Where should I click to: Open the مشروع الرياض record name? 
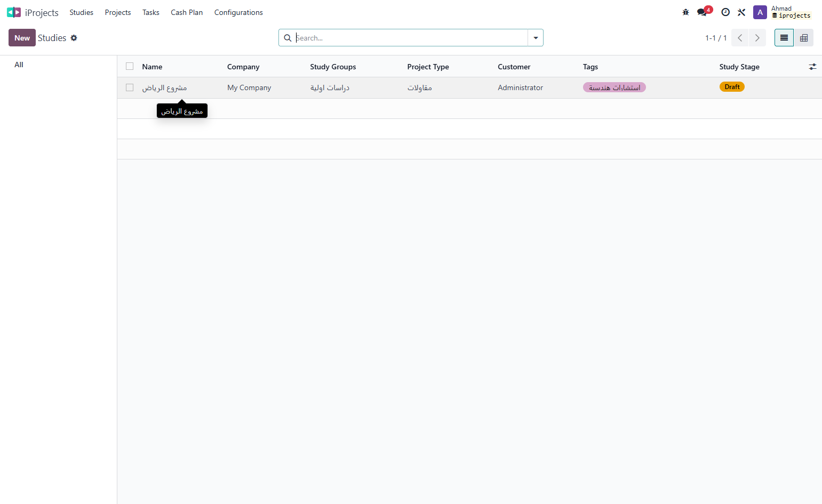(164, 87)
